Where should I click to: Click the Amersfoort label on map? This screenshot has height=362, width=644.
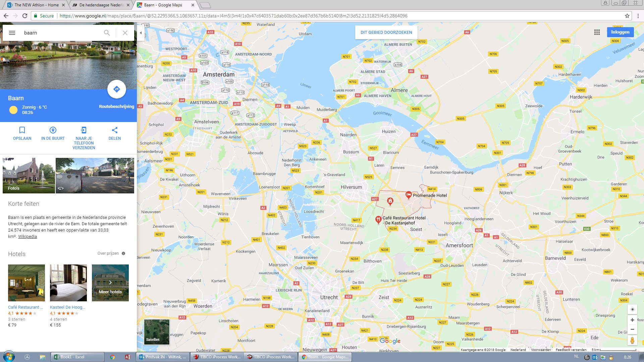point(459,245)
